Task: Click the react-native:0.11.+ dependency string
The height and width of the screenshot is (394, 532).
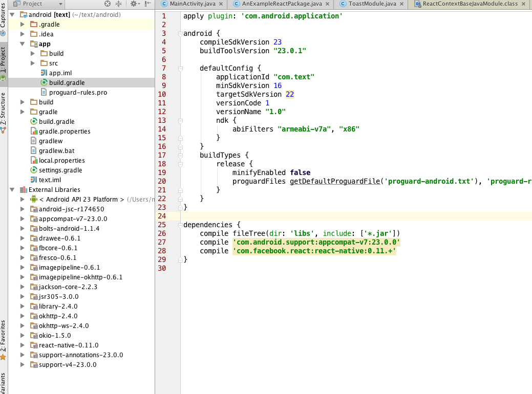Action: pos(314,251)
